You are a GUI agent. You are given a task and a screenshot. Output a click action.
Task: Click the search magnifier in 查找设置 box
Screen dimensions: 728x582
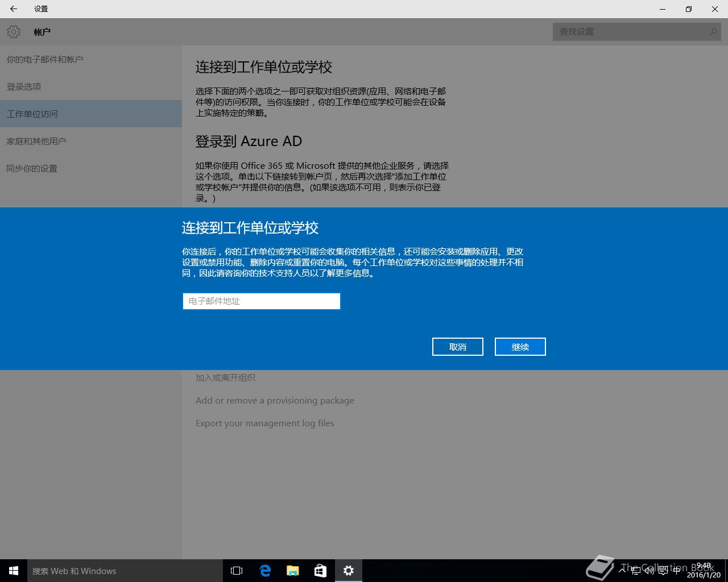(x=713, y=32)
